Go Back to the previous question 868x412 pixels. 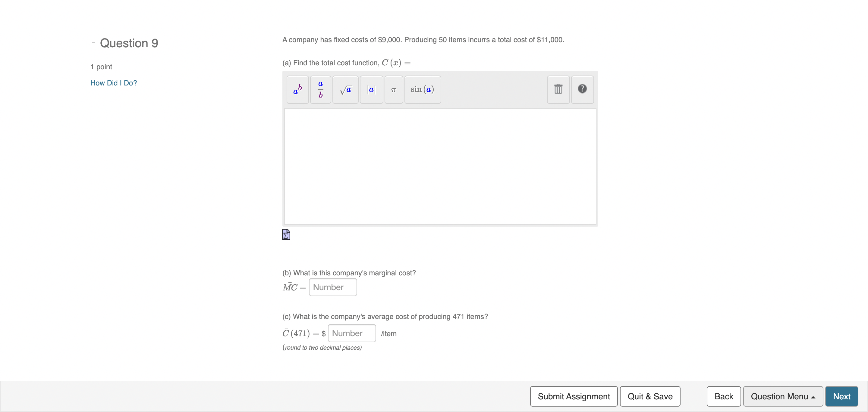[x=723, y=396]
